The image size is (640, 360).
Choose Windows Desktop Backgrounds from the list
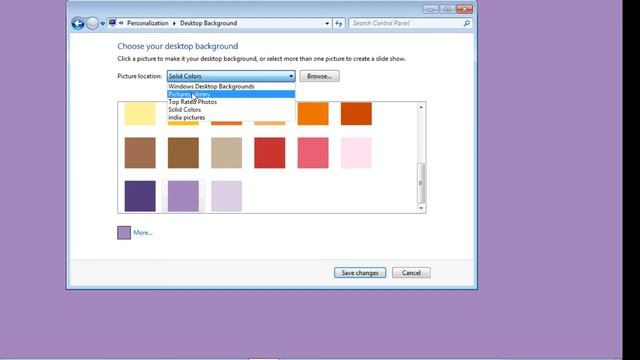(x=231, y=87)
